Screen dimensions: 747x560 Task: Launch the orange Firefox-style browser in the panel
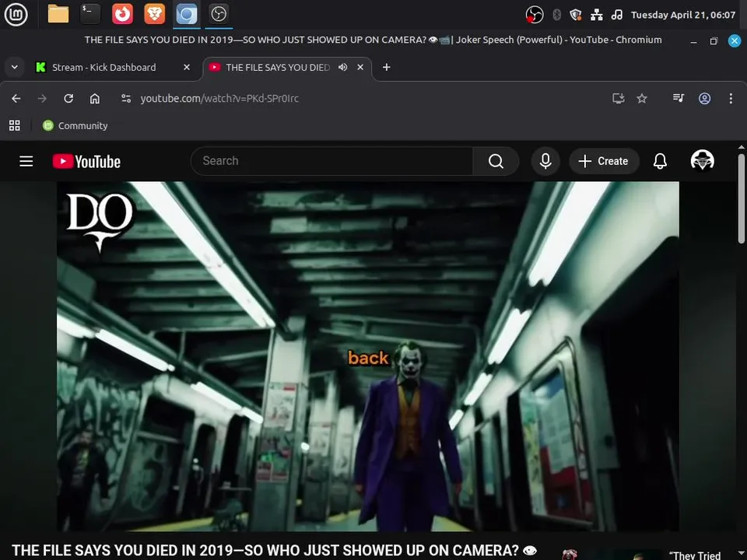click(x=122, y=14)
